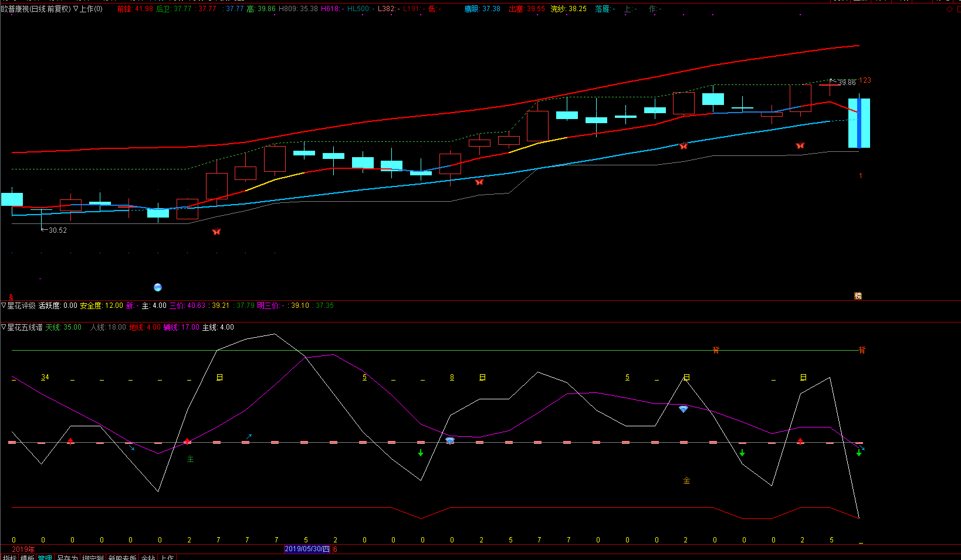961x560 pixels.
Task: Click the blue sphere icon below the candles
Action: (x=157, y=287)
